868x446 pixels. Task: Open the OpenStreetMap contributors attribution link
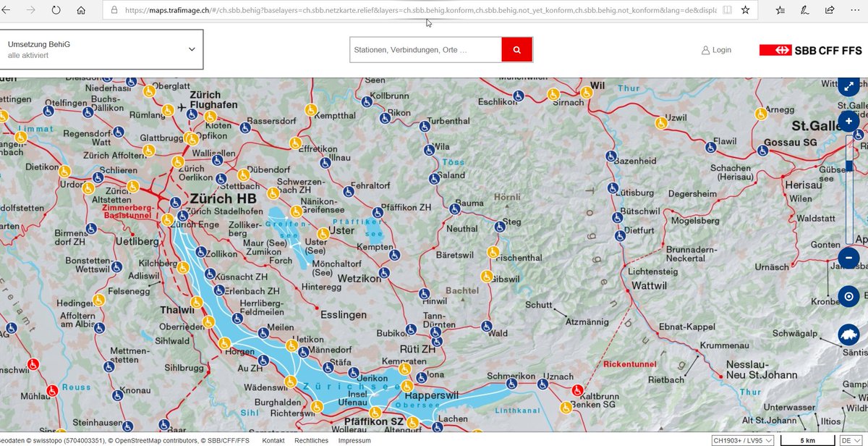point(153,440)
